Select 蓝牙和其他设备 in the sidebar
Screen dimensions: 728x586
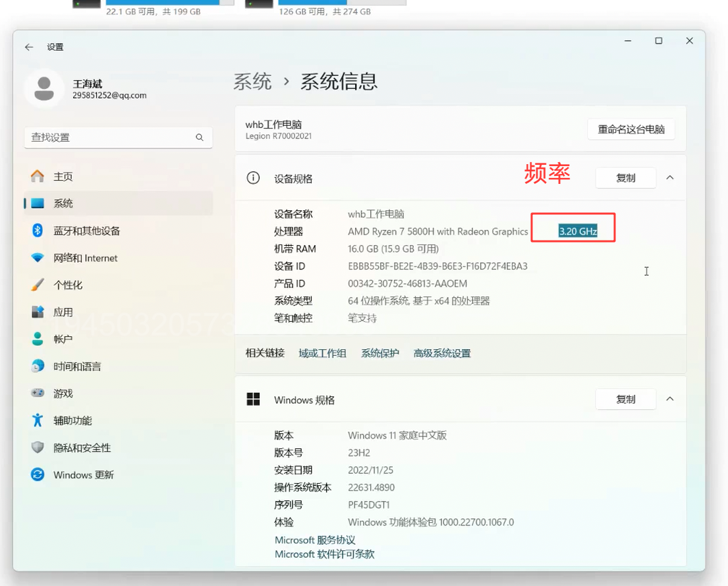pos(119,231)
